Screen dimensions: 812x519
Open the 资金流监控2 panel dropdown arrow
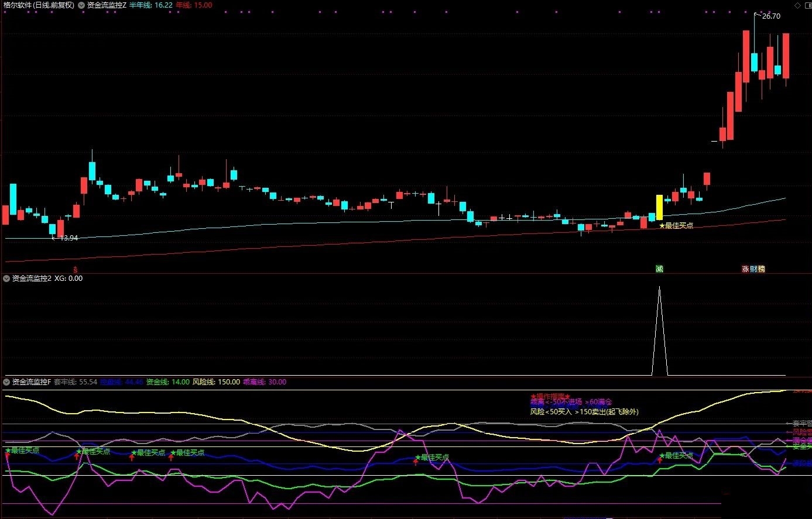[x=6, y=279]
